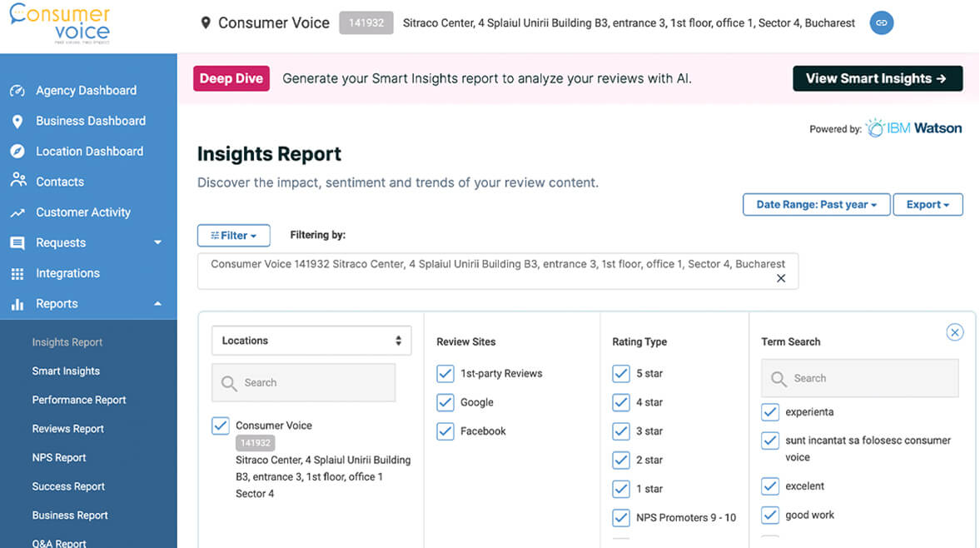Select Insights Report in sidebar
This screenshot has width=980, height=548.
click(67, 342)
